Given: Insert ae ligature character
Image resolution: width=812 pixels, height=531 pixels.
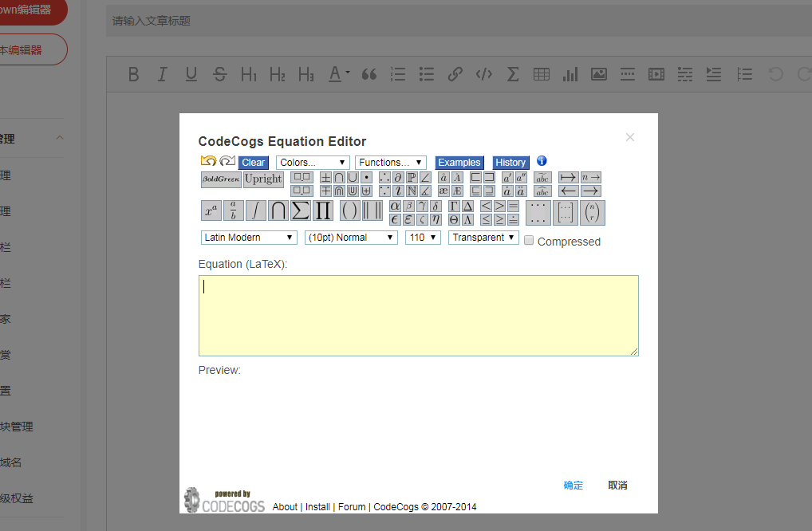Looking at the screenshot, I should (443, 191).
